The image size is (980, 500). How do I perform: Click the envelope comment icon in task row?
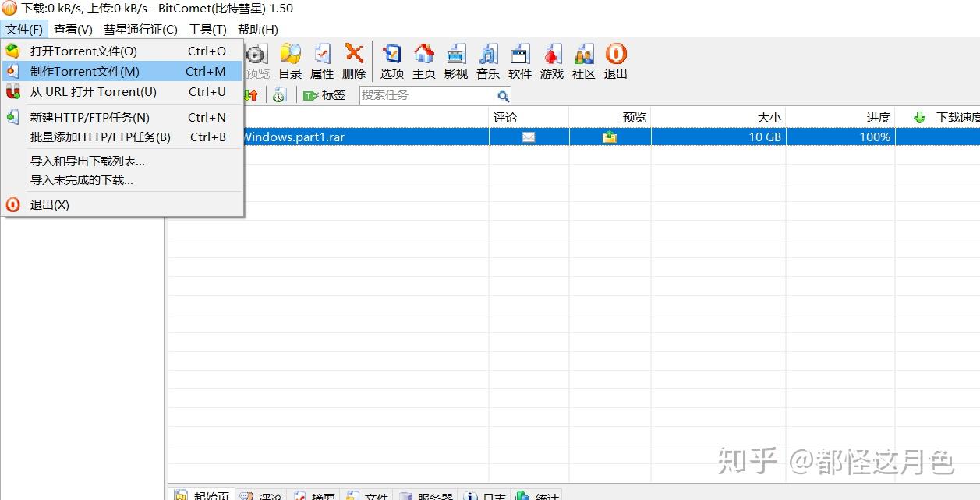click(529, 137)
